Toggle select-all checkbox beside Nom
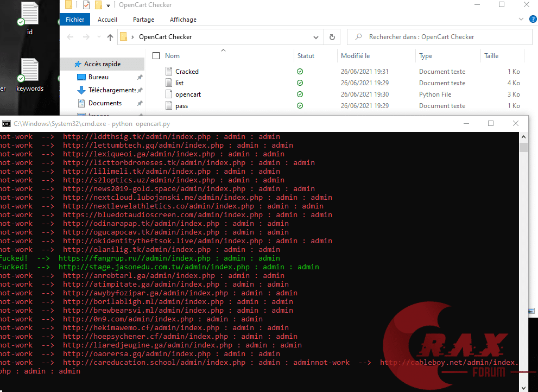Screen dimensions: 538x392 click(x=156, y=55)
